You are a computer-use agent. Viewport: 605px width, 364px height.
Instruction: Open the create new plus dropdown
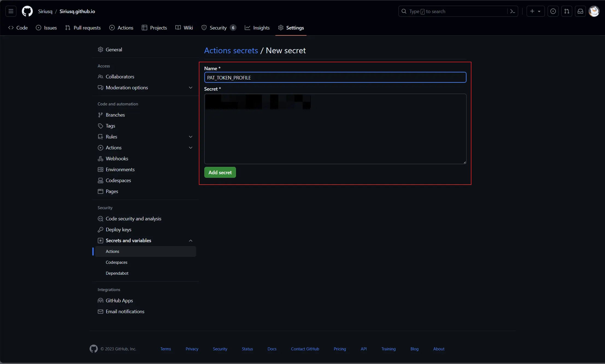click(535, 11)
